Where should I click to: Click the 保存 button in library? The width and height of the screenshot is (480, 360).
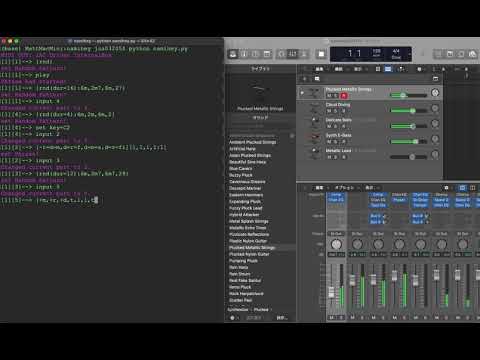[282, 318]
